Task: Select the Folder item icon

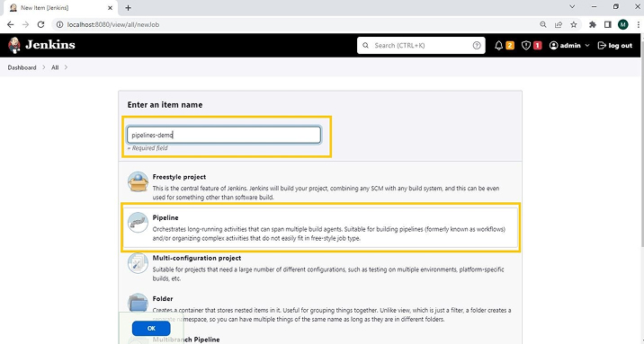Action: click(x=138, y=304)
